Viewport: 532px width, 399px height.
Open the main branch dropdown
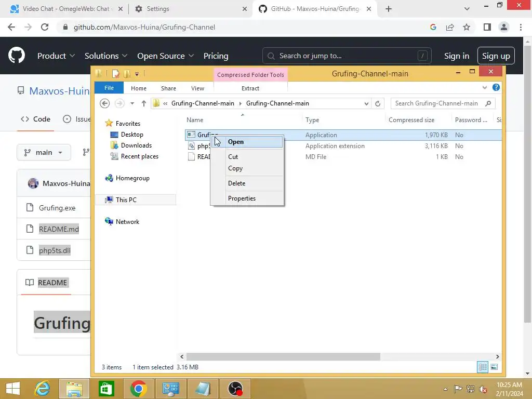[x=44, y=152]
